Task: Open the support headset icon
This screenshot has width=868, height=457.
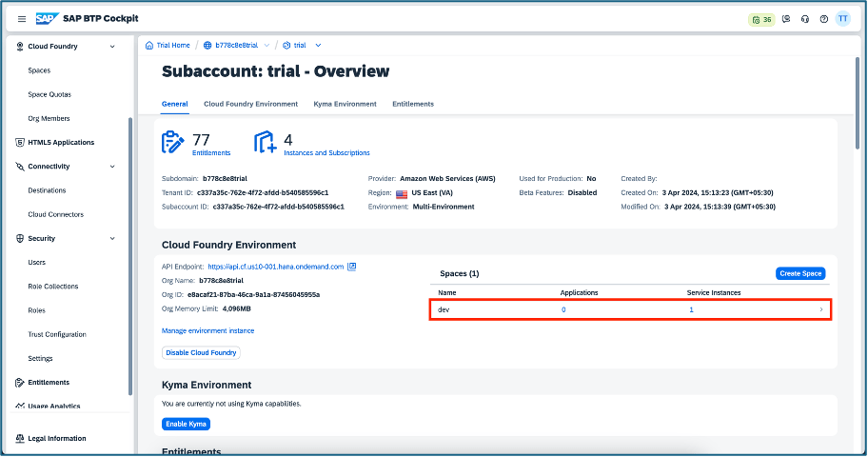Action: pos(805,19)
